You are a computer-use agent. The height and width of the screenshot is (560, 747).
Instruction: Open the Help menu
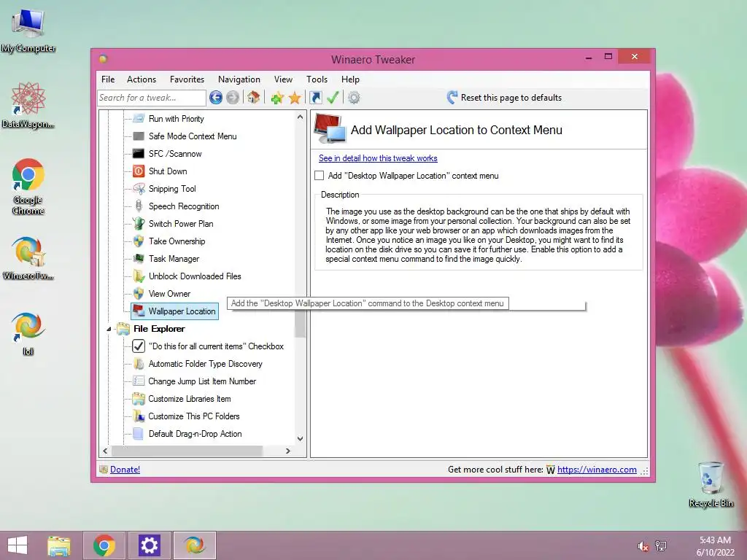[350, 79]
